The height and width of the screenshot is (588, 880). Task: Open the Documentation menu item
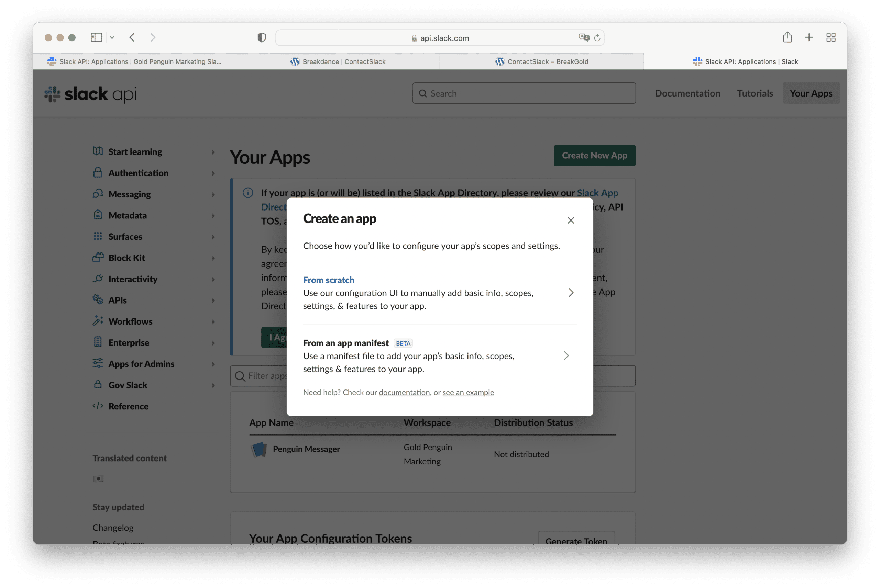687,93
